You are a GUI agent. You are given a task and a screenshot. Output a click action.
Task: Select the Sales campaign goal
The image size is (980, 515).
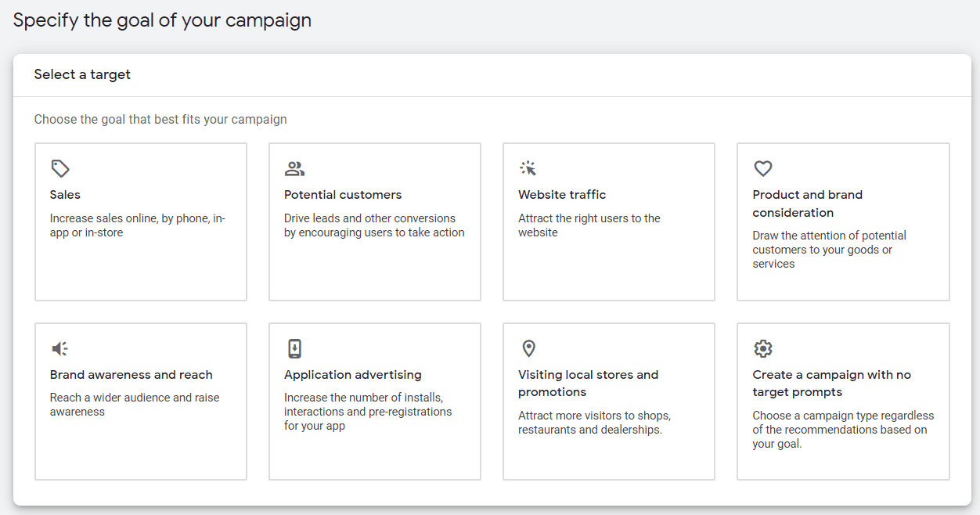(x=140, y=221)
